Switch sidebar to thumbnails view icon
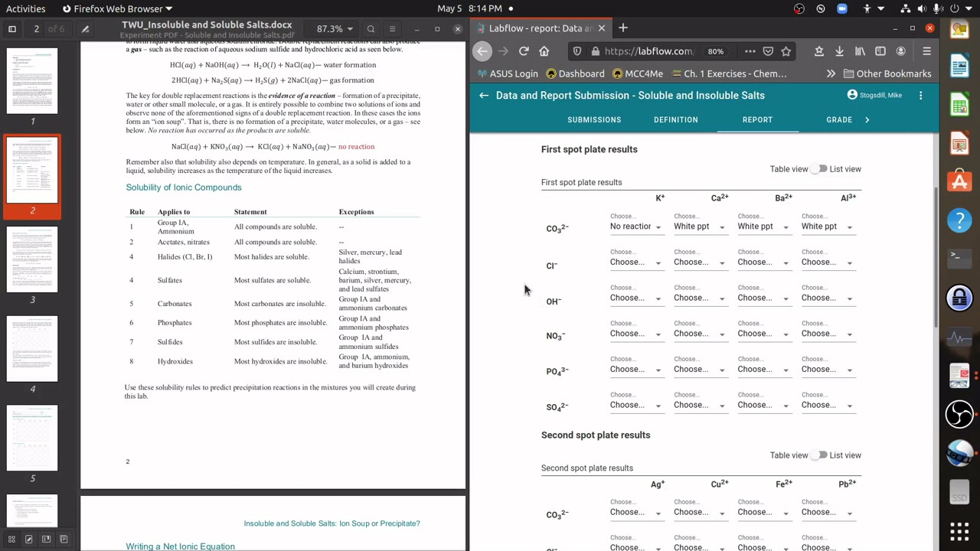Screen dimensions: 980x551 coord(11,540)
